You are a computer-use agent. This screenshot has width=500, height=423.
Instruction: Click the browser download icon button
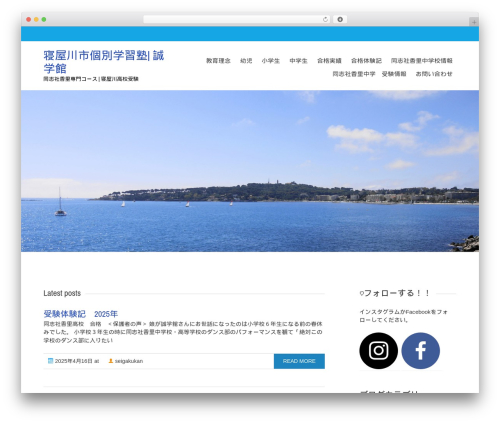tap(340, 20)
